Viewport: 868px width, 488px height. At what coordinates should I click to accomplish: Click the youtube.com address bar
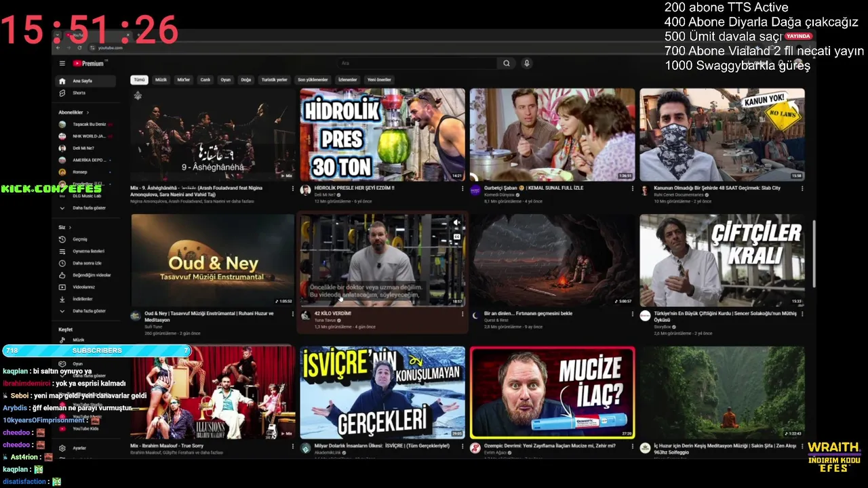(110, 47)
